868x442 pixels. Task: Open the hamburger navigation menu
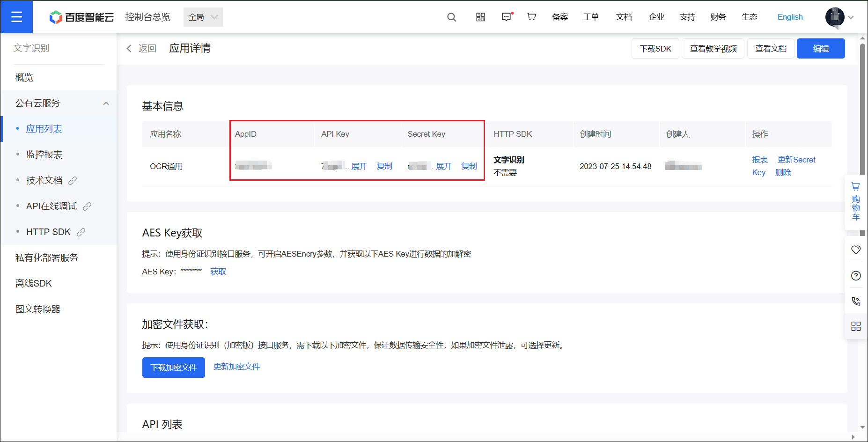(x=16, y=17)
